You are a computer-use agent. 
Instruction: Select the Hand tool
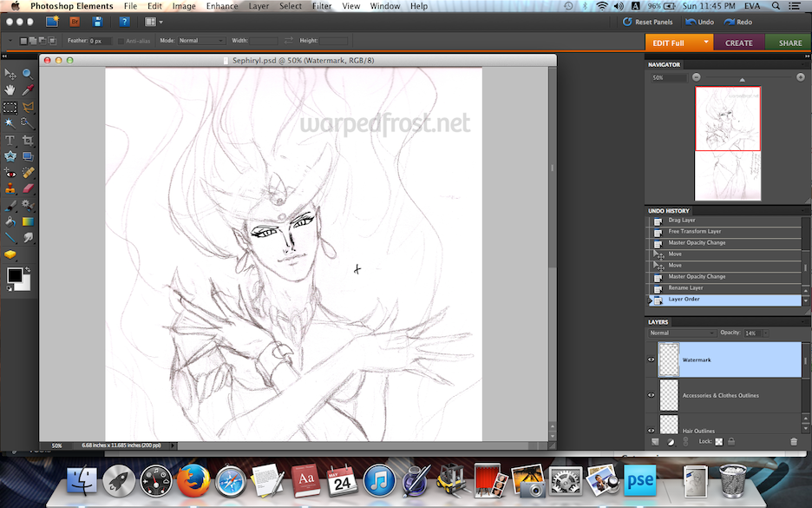point(10,90)
